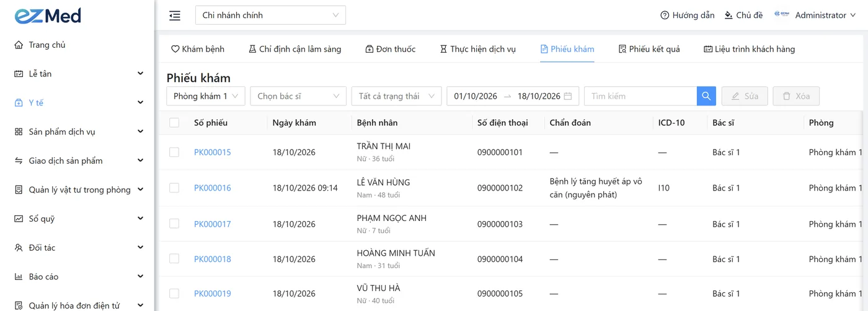
Task: Click the hourglass icon on Thực hiện dịch vụ
Action: click(443, 49)
